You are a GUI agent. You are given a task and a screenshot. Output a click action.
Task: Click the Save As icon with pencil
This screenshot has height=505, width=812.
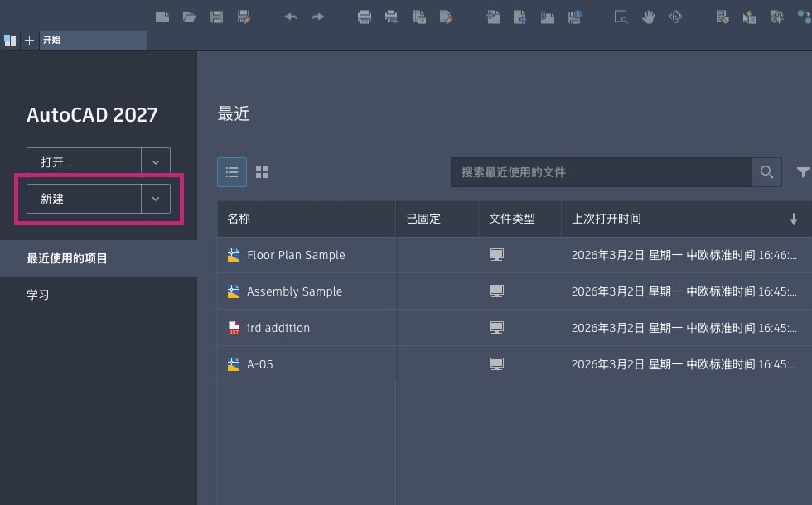click(244, 17)
